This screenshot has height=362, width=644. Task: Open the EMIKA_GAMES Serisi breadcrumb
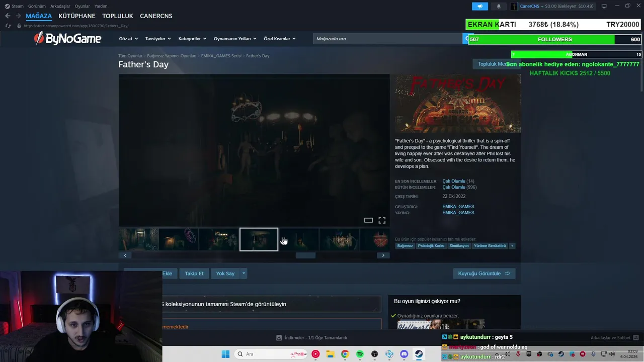[x=221, y=56]
